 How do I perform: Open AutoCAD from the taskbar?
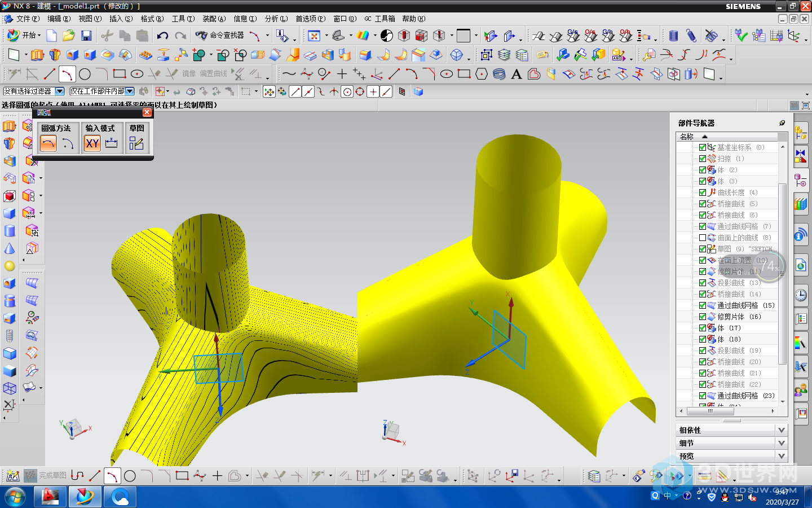click(x=50, y=497)
